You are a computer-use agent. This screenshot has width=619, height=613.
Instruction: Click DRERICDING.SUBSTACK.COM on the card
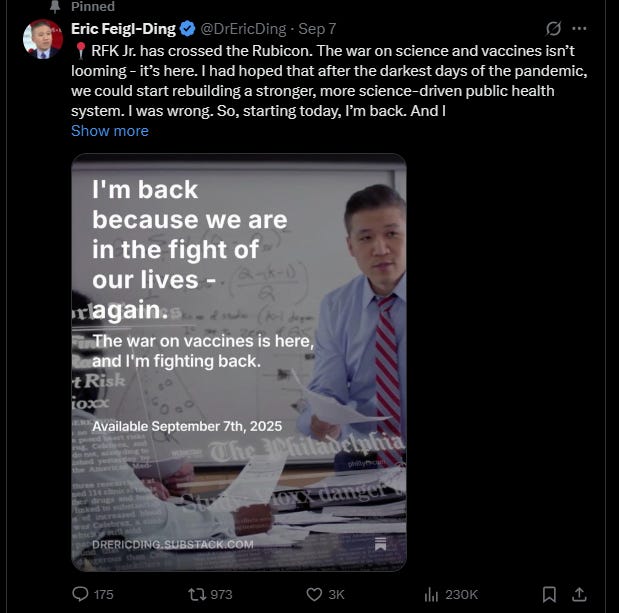pyautogui.click(x=172, y=544)
